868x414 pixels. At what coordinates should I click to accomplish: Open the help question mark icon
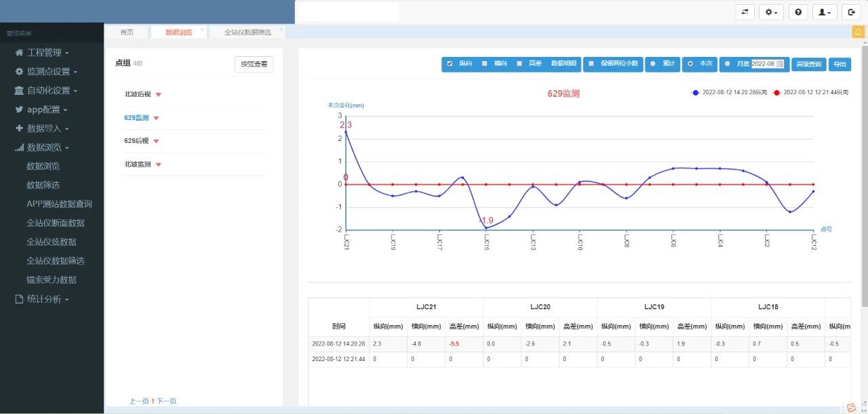798,12
